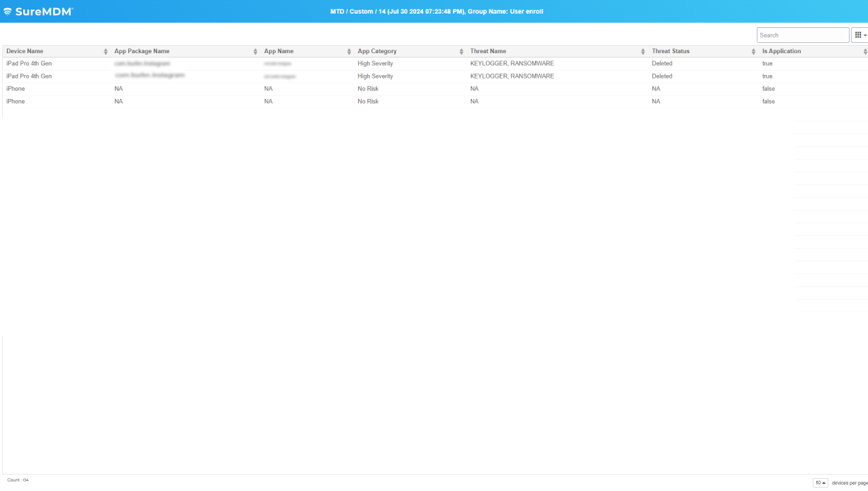Focus the Search input field
The width and height of the screenshot is (868, 491).
802,35
